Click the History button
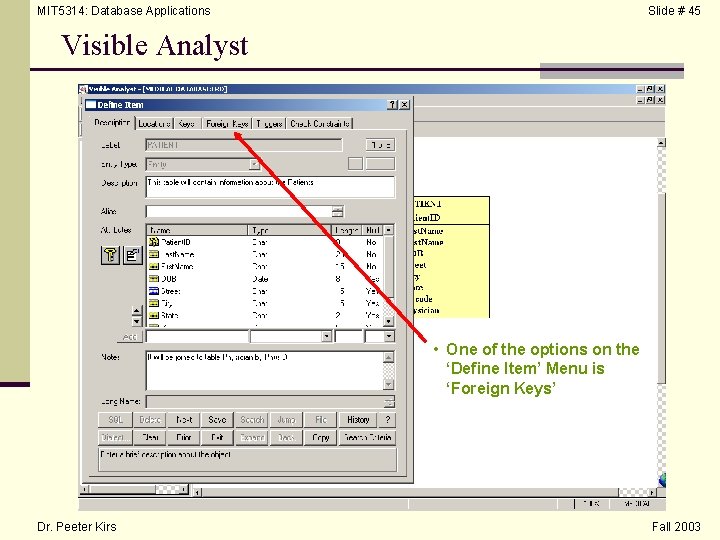 tap(358, 420)
